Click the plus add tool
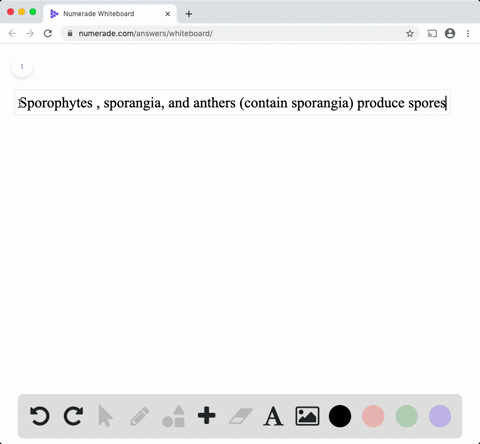480x444 pixels. tap(207, 415)
